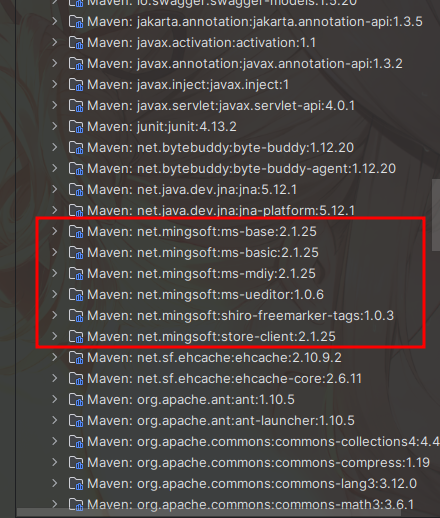The width and height of the screenshot is (440, 518).
Task: Click the vertical scrollbar thumb
Action: pos(436,215)
